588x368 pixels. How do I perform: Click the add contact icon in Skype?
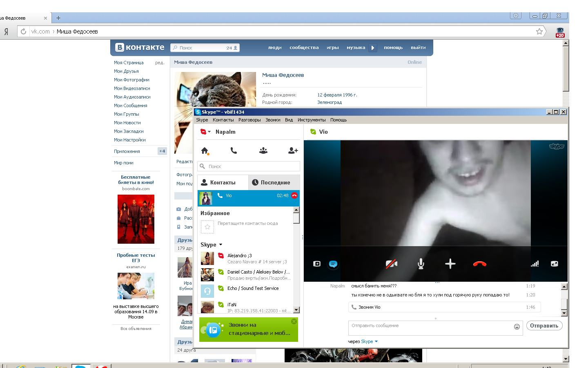(x=293, y=150)
